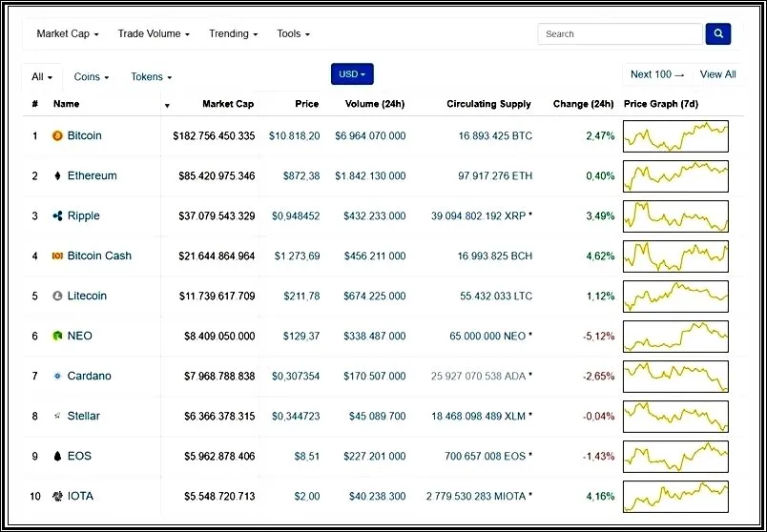Open Ripple 7d price graph
This screenshot has height=532, width=767.
[675, 216]
